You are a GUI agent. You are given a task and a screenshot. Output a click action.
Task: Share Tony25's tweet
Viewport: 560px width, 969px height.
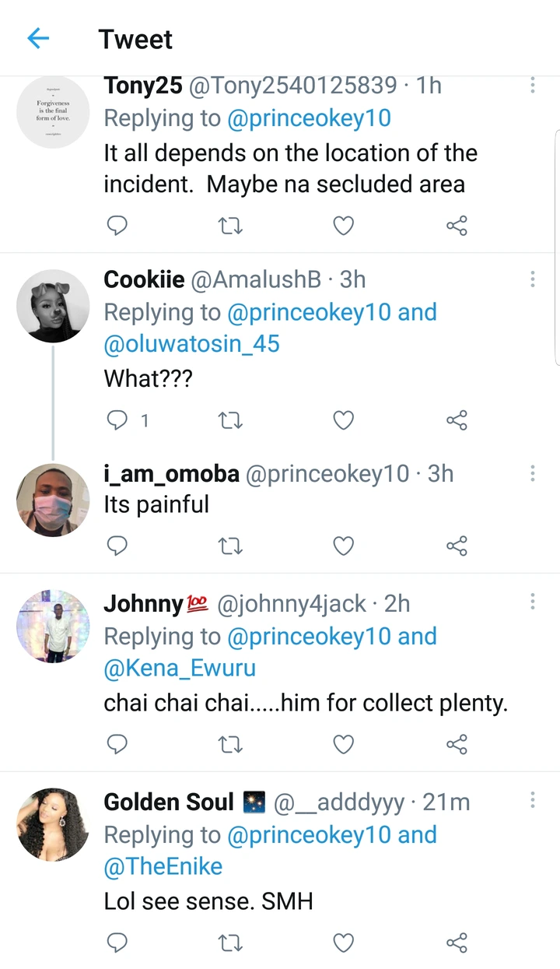[x=457, y=226]
